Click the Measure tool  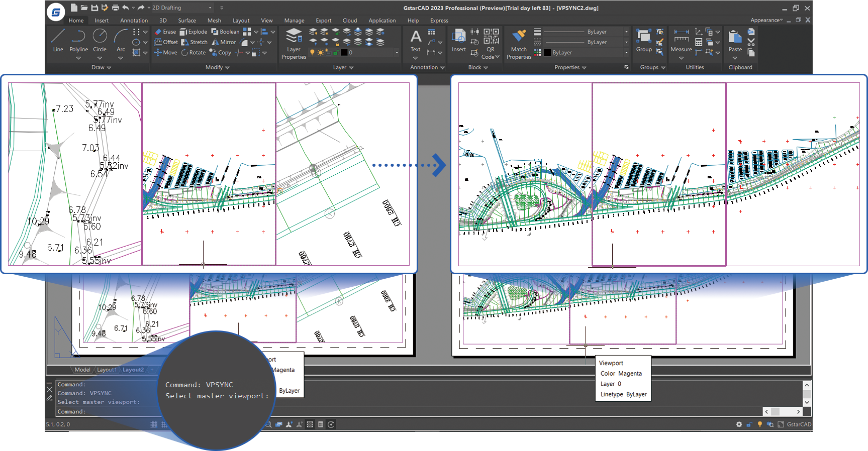coord(681,41)
